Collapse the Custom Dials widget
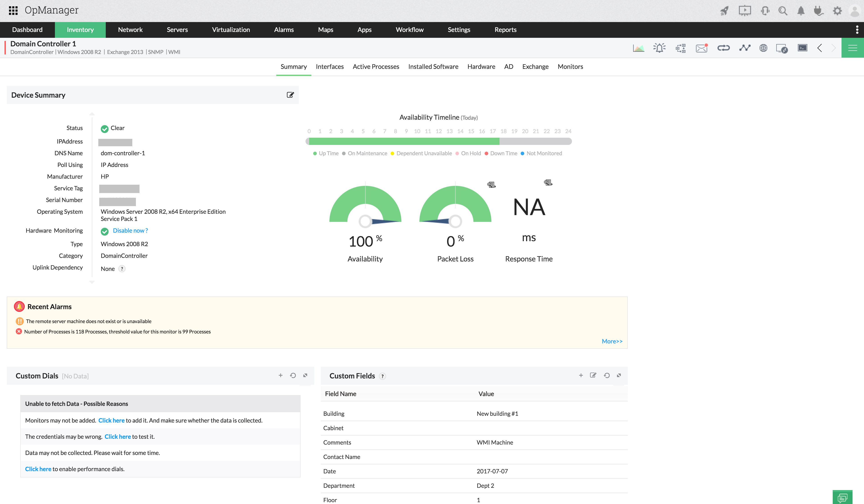 coord(305,376)
